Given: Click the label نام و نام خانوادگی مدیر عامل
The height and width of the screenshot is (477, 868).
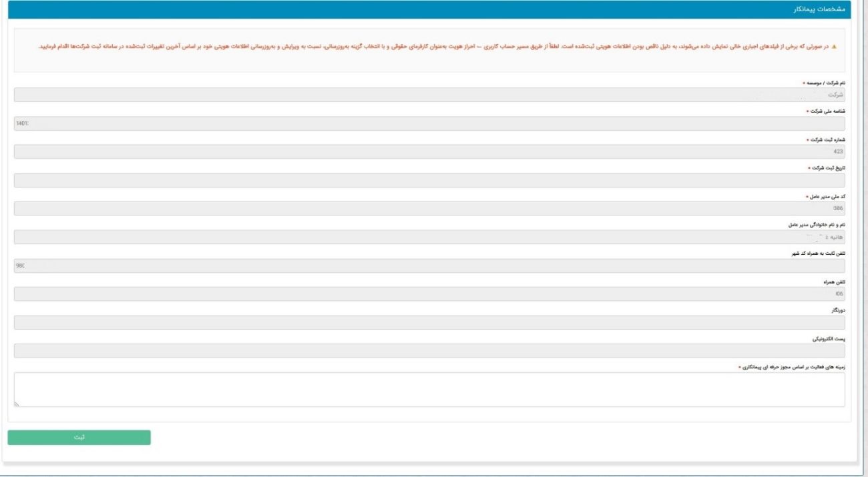Looking at the screenshot, I should click(816, 225).
